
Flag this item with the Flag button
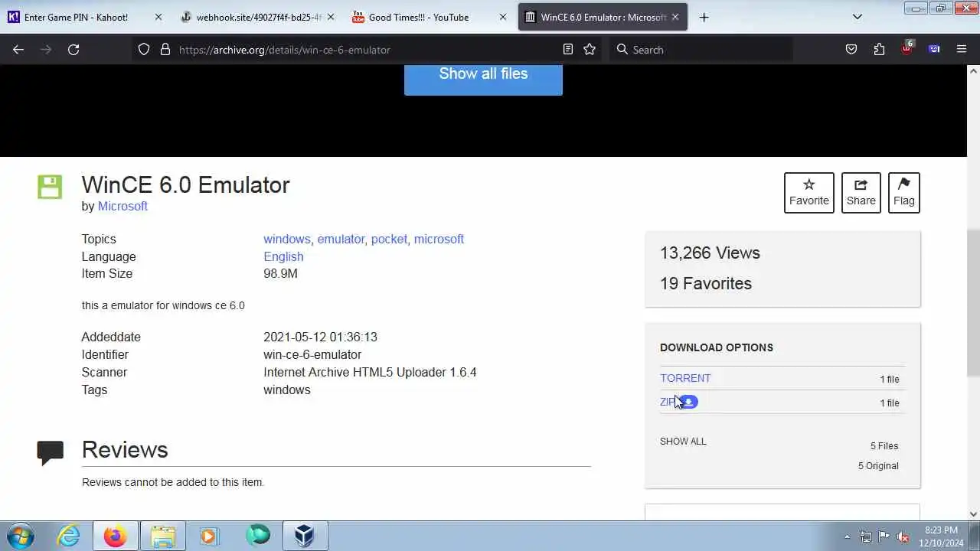tap(903, 193)
